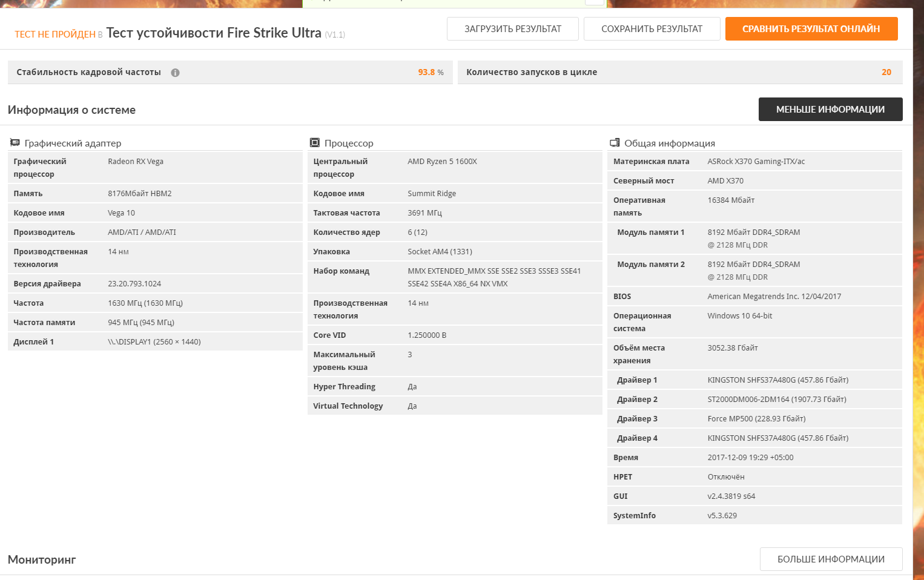This screenshot has height=580, width=924.
Task: Click the (V1.1) version label
Action: (335, 35)
